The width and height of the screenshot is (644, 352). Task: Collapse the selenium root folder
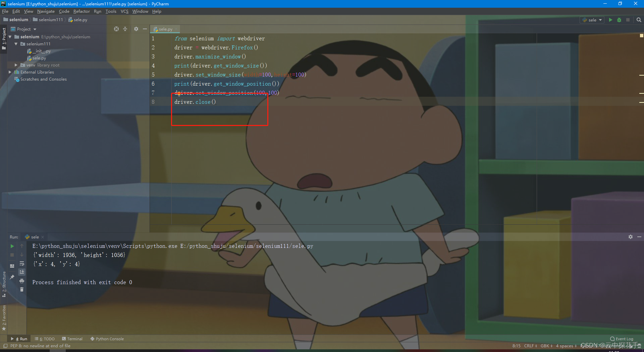10,37
